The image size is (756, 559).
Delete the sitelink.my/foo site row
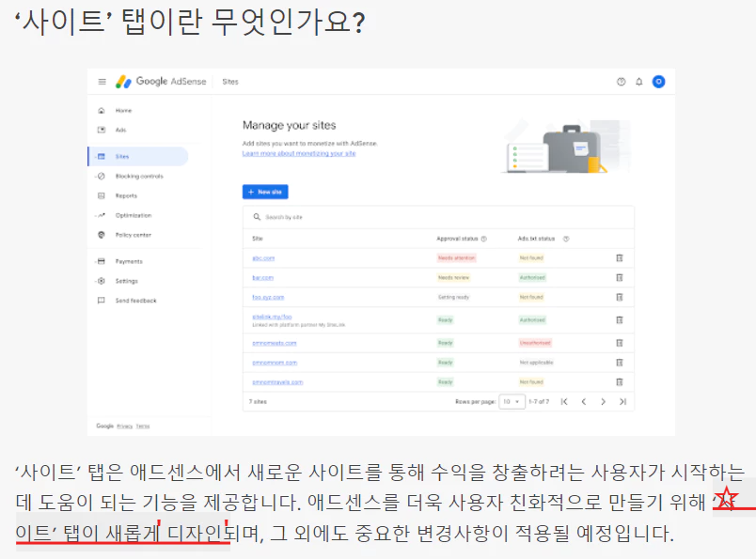(x=620, y=320)
